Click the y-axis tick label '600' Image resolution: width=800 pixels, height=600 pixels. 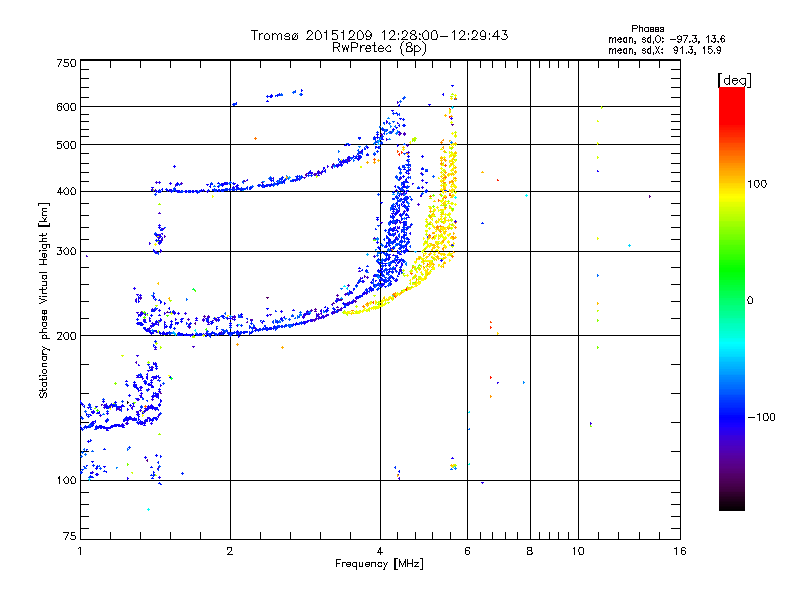pyautogui.click(x=66, y=107)
